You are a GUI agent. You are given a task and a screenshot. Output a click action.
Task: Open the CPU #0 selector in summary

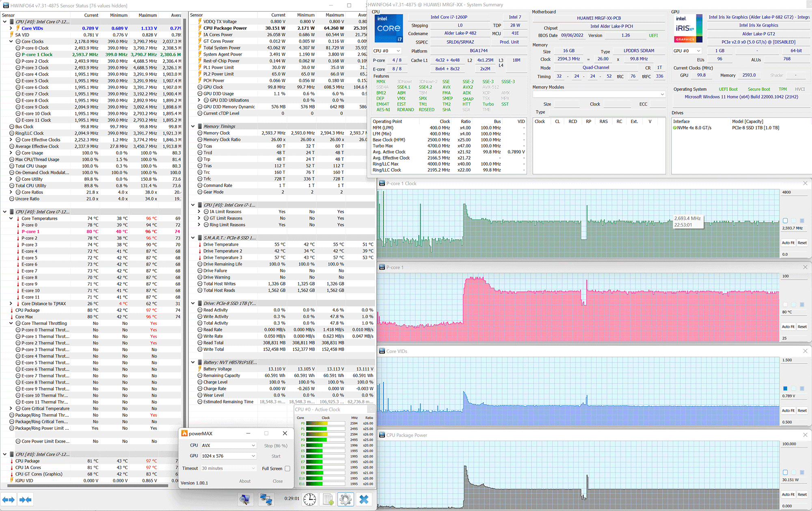[387, 51]
